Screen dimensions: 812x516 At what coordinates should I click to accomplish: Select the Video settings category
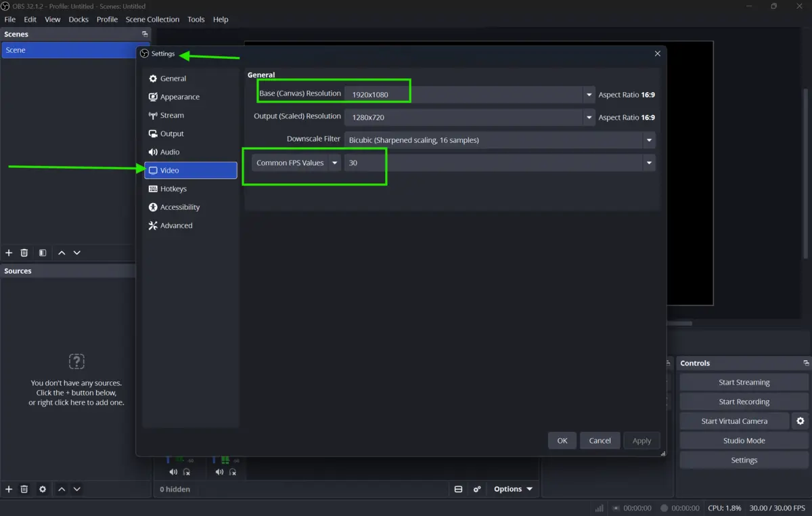[190, 170]
